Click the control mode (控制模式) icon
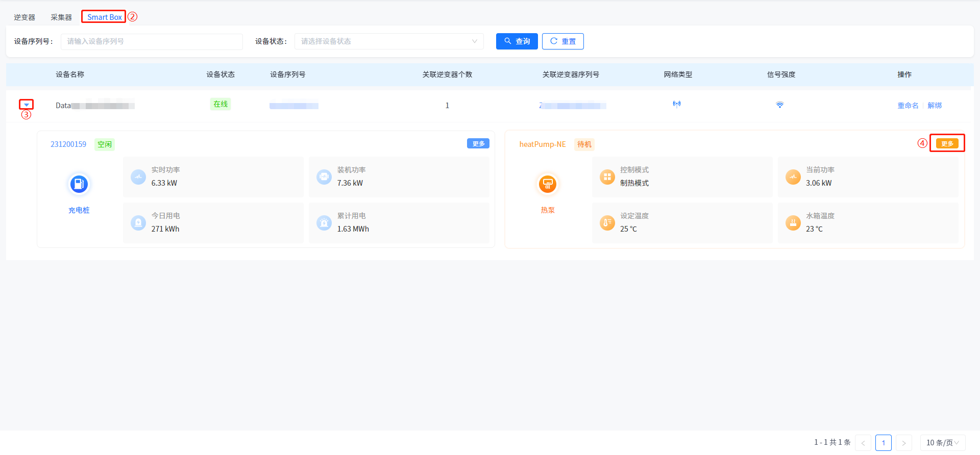Image resolution: width=980 pixels, height=455 pixels. 607,177
